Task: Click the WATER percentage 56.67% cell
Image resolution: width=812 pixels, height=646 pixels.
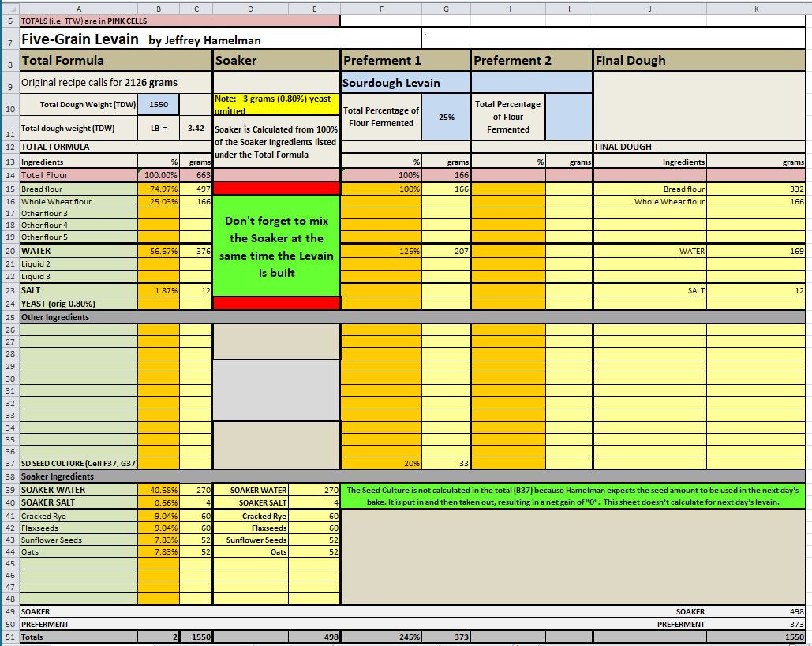Action: pyautogui.click(x=159, y=251)
